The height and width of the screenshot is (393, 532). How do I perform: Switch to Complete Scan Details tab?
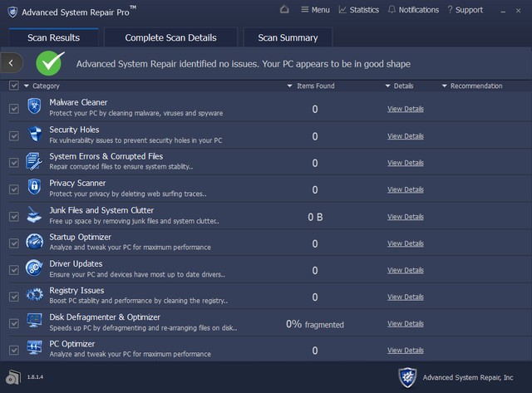170,37
